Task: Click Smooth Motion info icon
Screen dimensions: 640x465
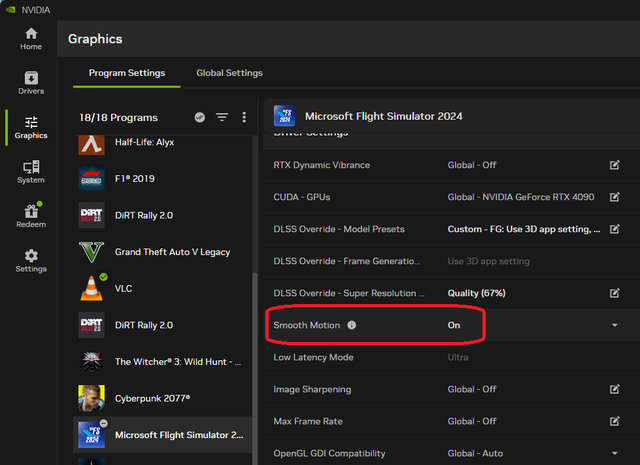Action: 351,325
